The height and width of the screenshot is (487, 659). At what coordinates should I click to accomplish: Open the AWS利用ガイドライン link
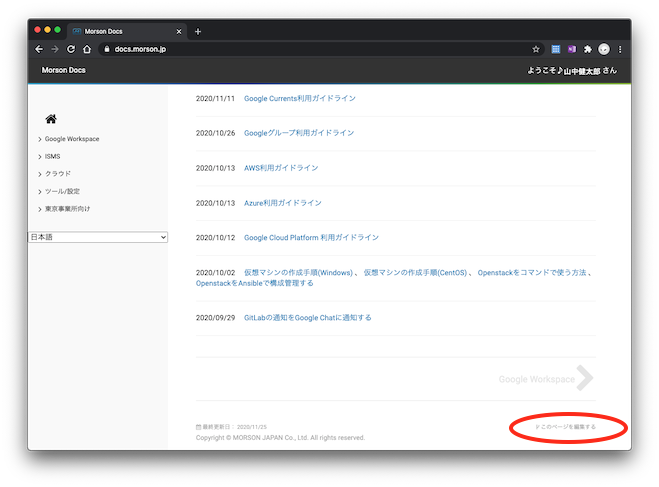click(x=281, y=168)
